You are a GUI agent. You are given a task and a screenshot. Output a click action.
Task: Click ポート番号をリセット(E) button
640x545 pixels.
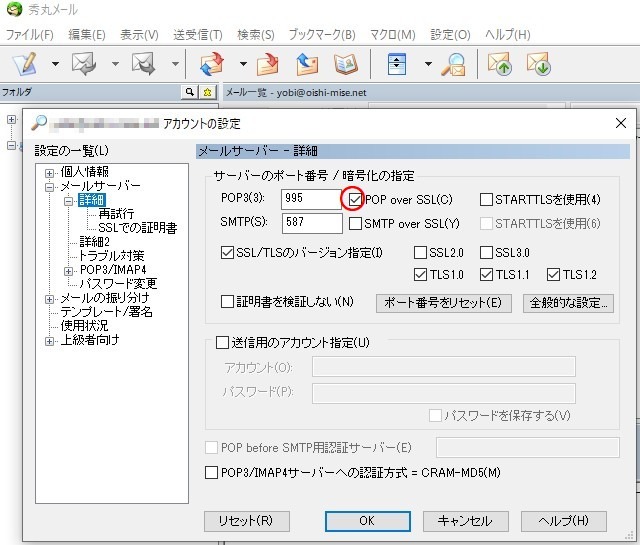pyautogui.click(x=444, y=303)
